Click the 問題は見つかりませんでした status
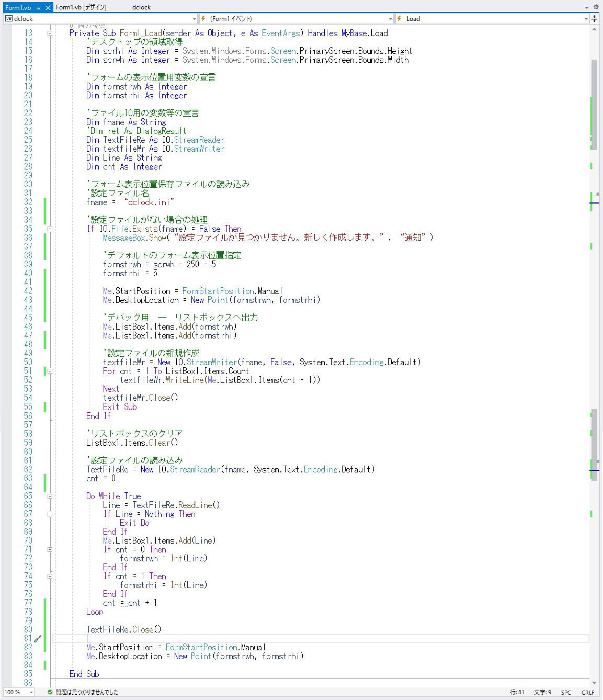The image size is (603, 700). (87, 692)
